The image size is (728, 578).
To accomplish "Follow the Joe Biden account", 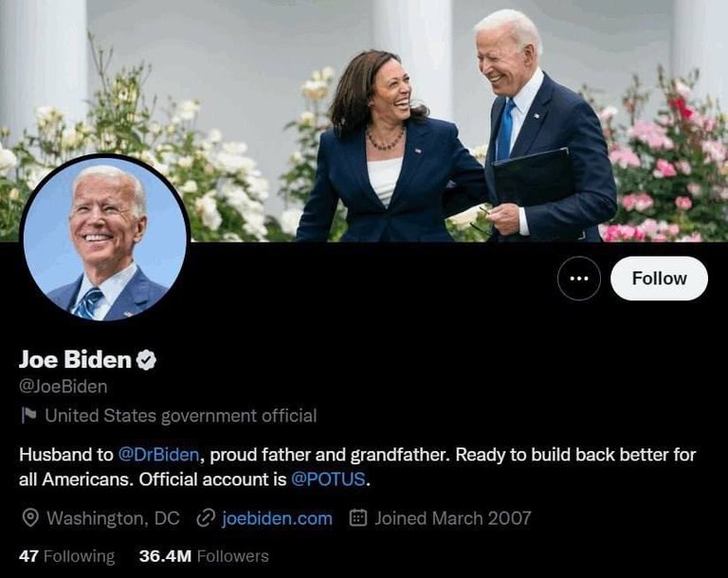I will tap(659, 279).
